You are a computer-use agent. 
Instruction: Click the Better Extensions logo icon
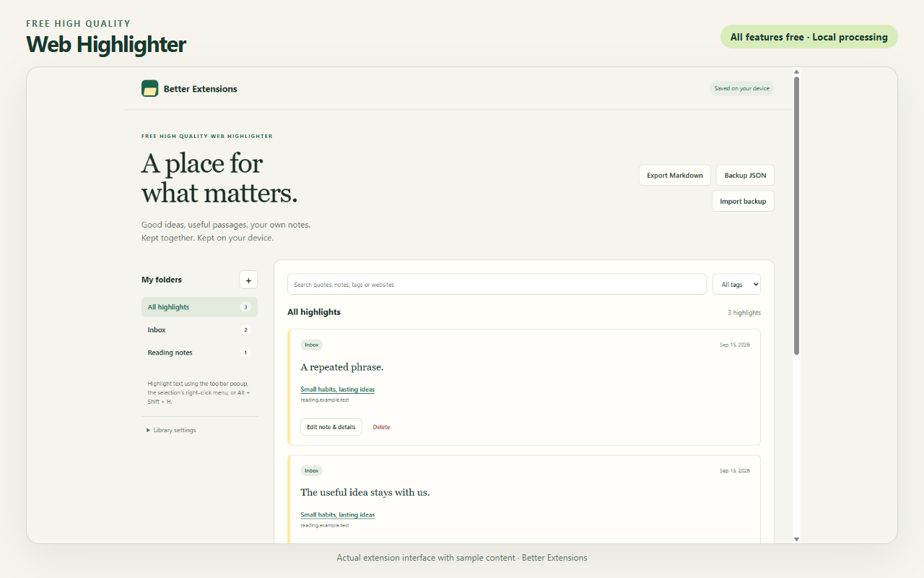coord(150,89)
